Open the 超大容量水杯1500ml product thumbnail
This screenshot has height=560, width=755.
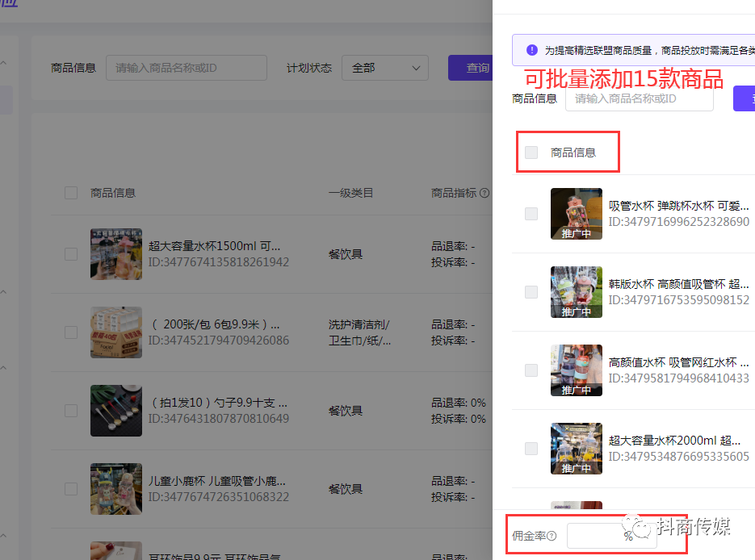click(x=115, y=253)
